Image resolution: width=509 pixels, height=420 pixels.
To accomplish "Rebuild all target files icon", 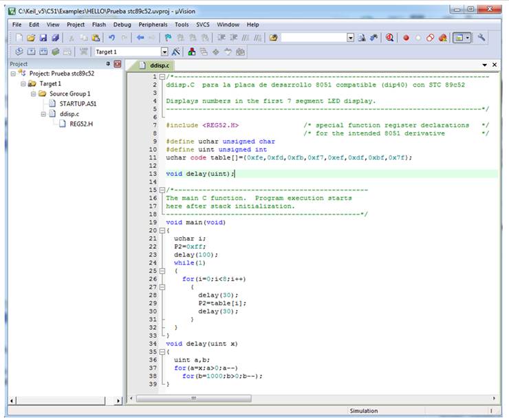I will (x=43, y=52).
